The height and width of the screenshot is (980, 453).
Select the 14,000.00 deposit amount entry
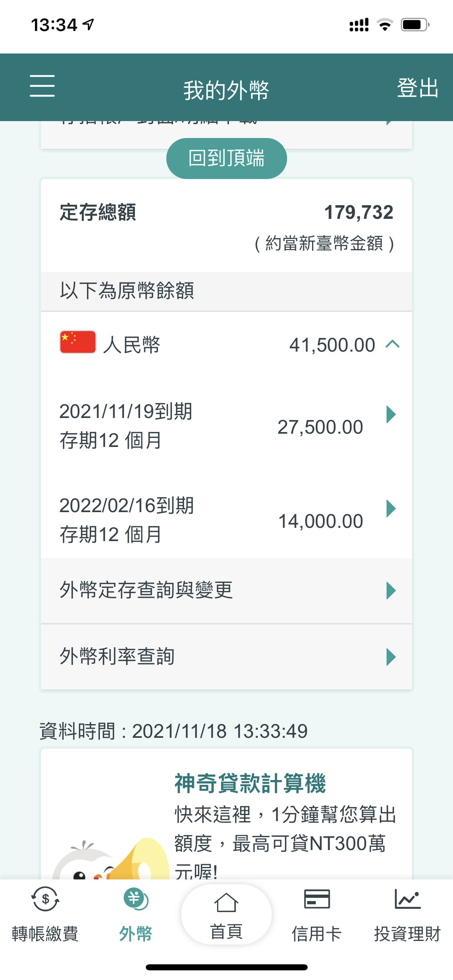(x=321, y=521)
